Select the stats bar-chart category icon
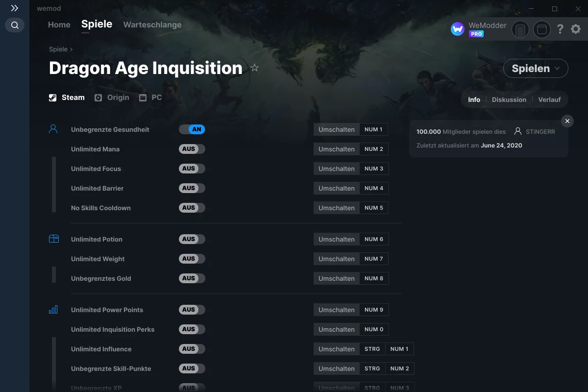The image size is (588, 392). pos(54,309)
